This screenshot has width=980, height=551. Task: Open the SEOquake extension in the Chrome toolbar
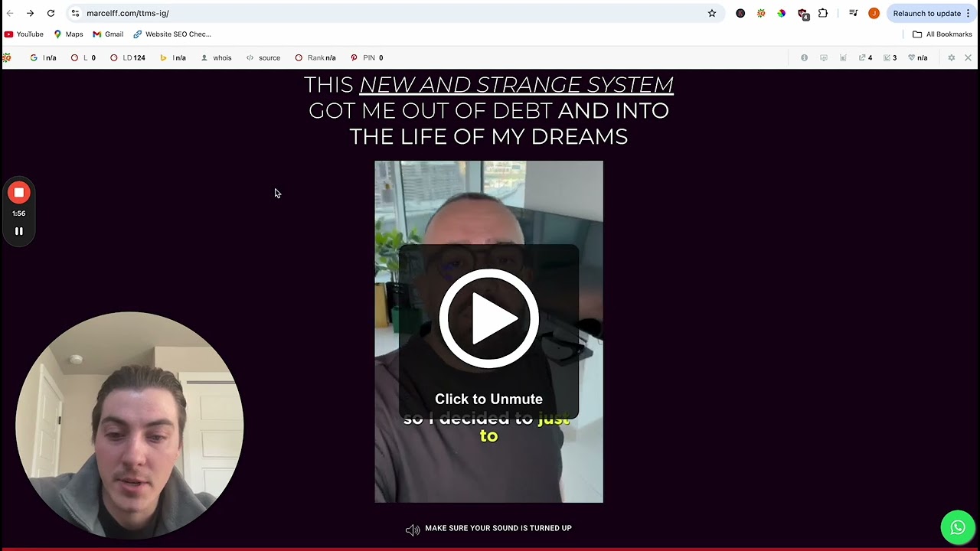click(x=761, y=13)
